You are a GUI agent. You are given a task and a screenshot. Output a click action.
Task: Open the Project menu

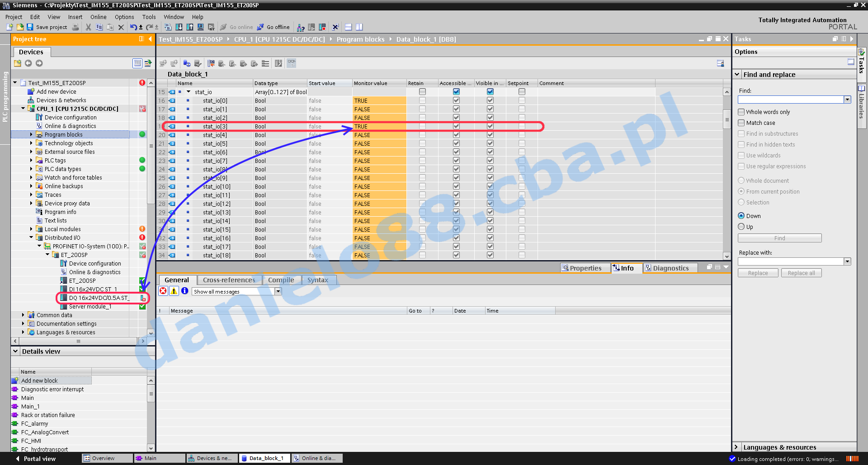pyautogui.click(x=14, y=17)
